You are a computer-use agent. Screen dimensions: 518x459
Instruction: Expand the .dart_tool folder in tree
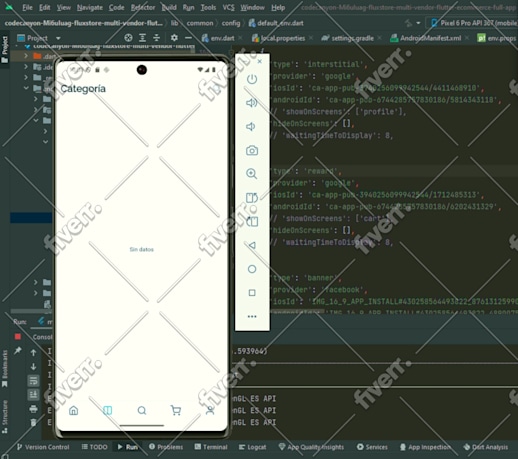[x=26, y=56]
